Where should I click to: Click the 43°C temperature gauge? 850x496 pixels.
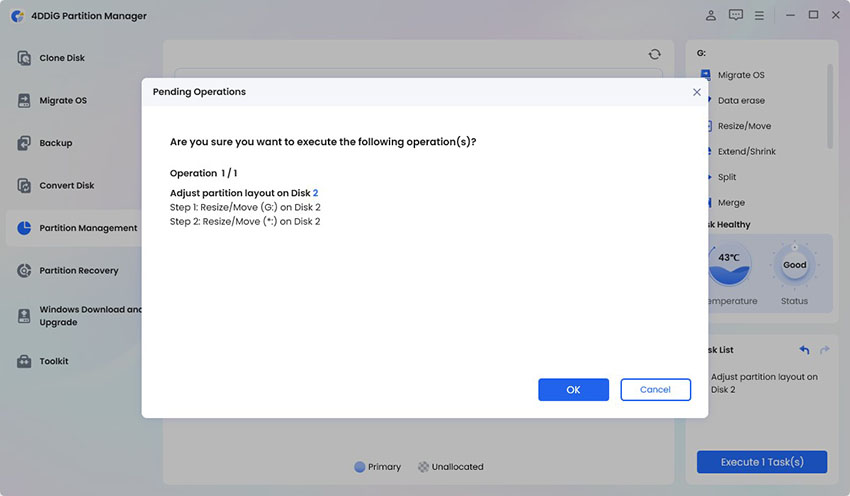729,265
